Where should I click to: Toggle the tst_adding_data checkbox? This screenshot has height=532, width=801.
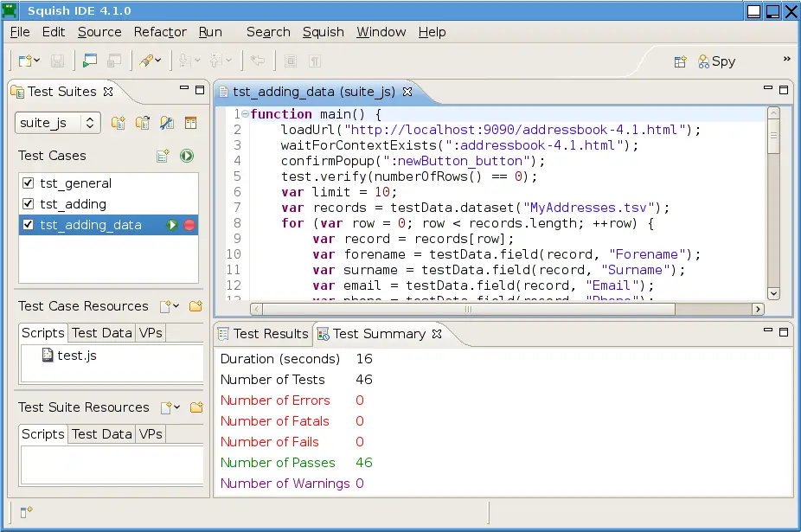[x=28, y=225]
